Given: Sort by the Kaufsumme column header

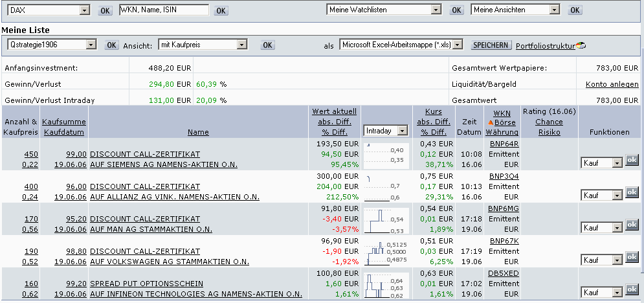Looking at the screenshot, I should [65, 122].
